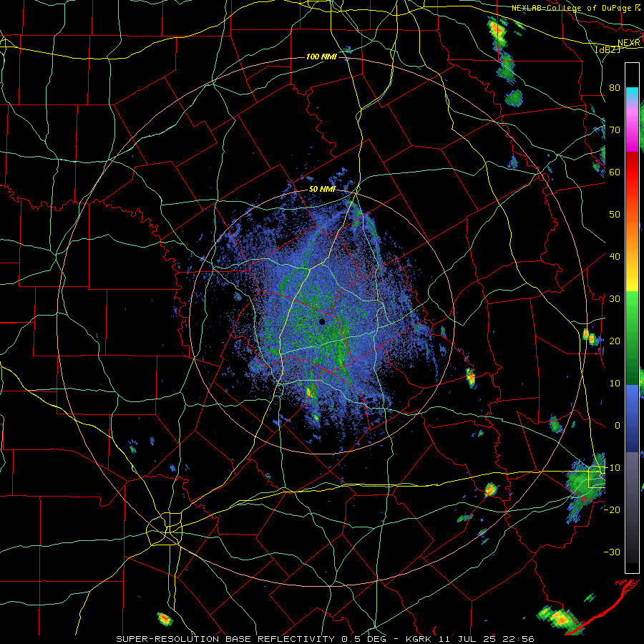Click the 30 value on the dBZ scale

pyautogui.click(x=615, y=299)
